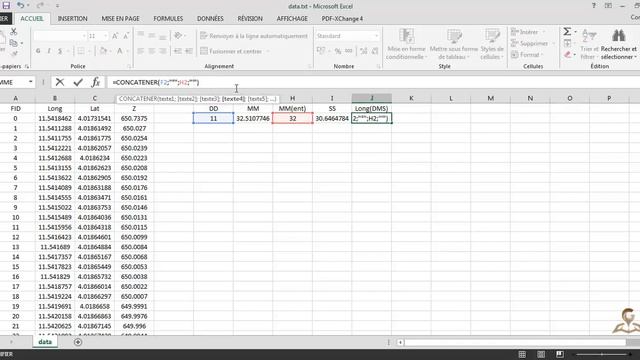Toggle bold G formatting

coord(38,51)
